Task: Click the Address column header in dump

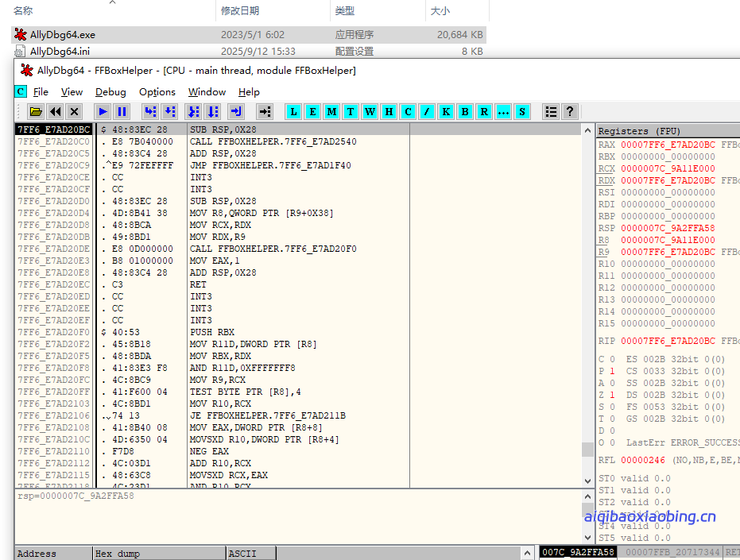Action: click(54, 554)
